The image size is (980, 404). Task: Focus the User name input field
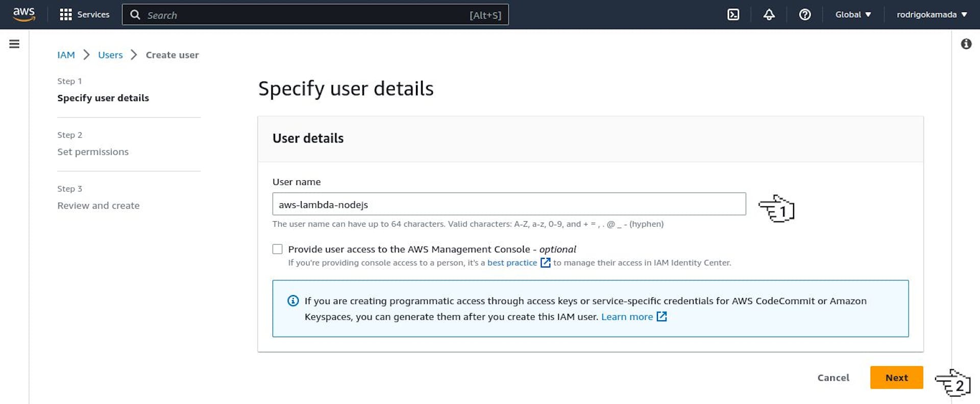pyautogui.click(x=508, y=204)
